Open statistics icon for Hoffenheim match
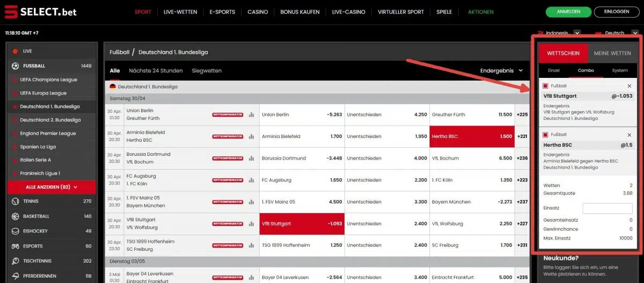Image resolution: width=644 pixels, height=283 pixels. [x=251, y=245]
